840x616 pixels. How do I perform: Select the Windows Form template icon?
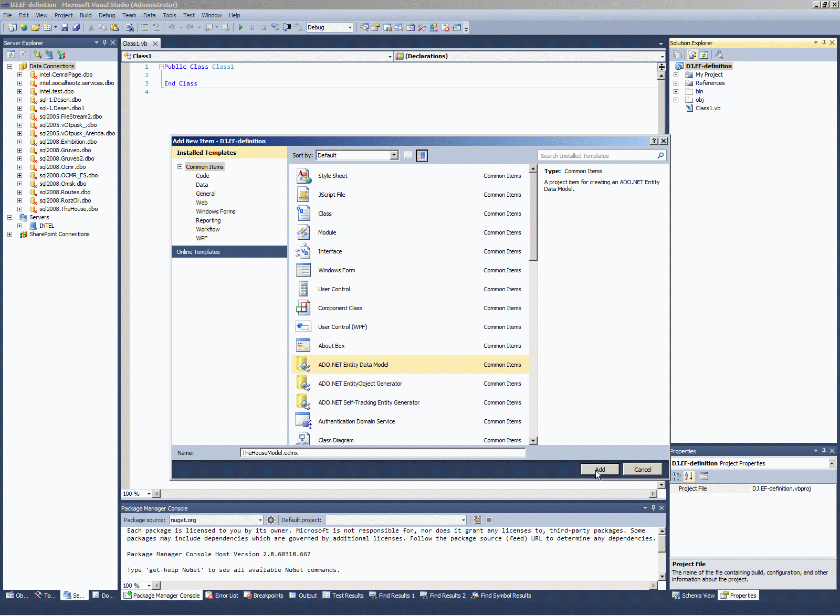[303, 270]
